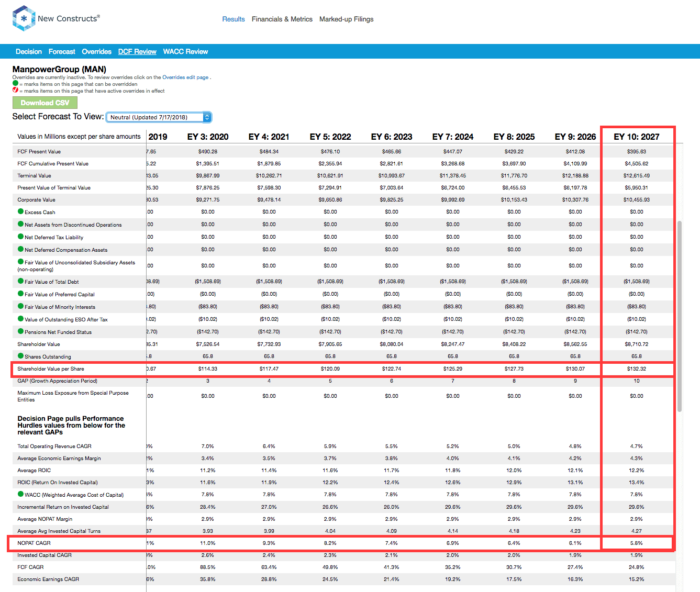Click the green legend dot for overridable items
The height and width of the screenshot is (592, 700).
(15, 83)
